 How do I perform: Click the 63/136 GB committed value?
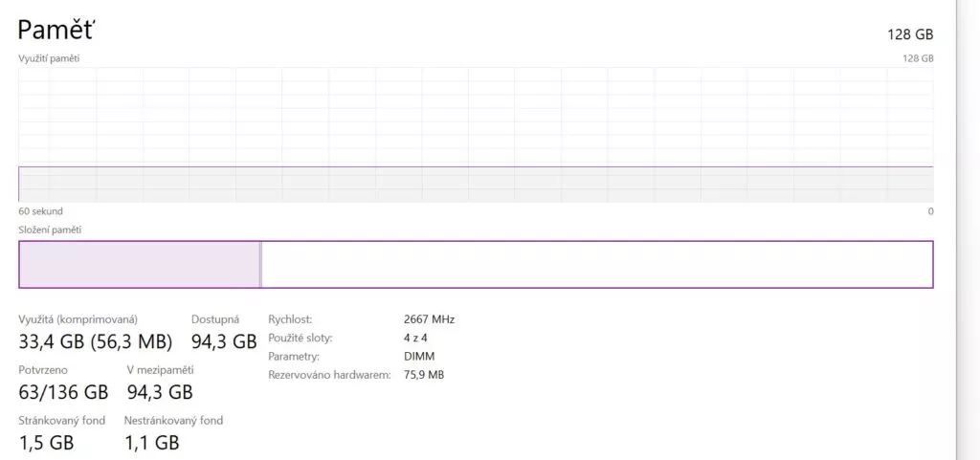click(63, 392)
